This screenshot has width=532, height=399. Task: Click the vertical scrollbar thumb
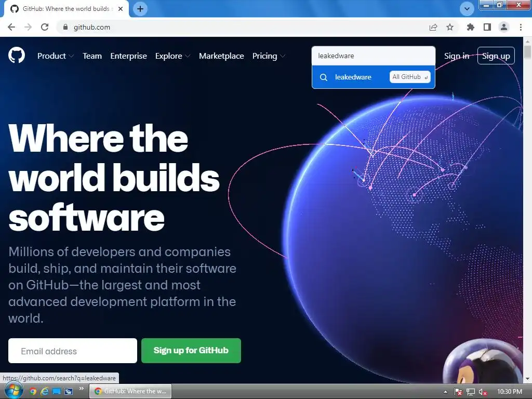[x=527, y=52]
